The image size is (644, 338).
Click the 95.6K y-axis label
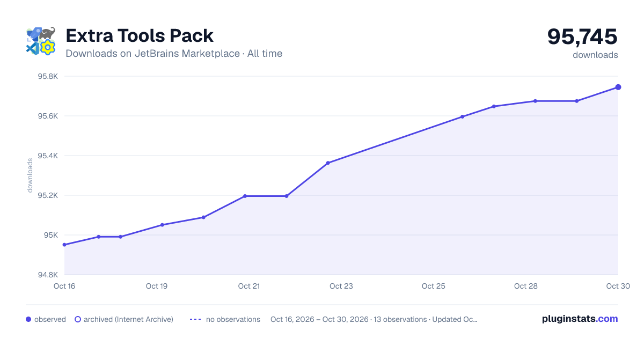(47, 116)
